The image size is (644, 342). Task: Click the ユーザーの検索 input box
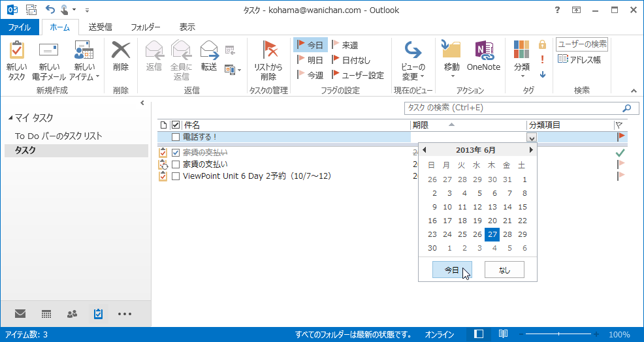pos(582,44)
